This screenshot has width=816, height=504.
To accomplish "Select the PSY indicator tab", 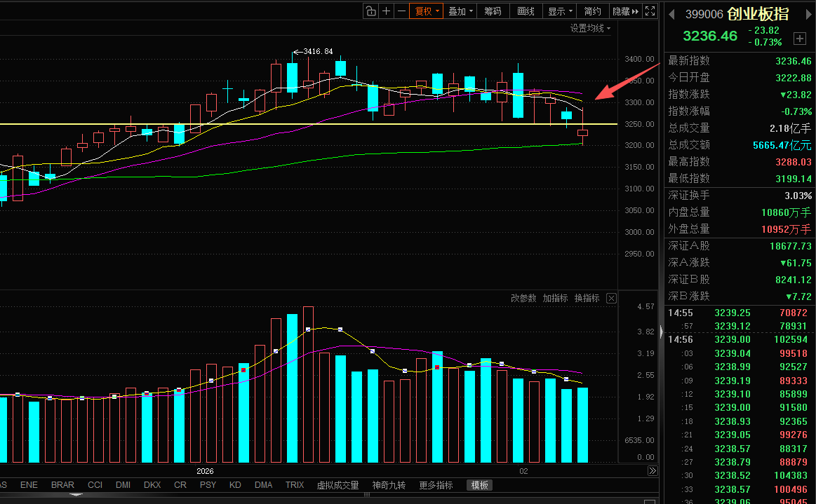I will pos(208,485).
